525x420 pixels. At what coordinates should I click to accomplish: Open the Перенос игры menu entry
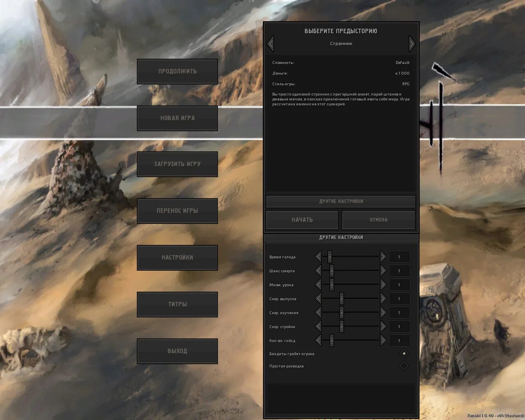tap(177, 211)
